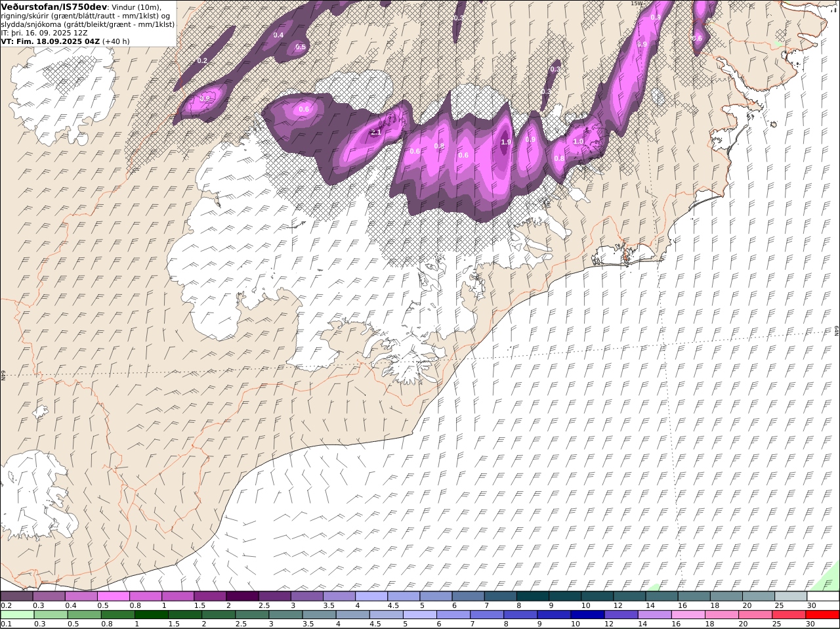Select the violet 12–14 swatch in the lower legend
Image resolution: width=840 pixels, height=629 pixels.
(x=621, y=615)
